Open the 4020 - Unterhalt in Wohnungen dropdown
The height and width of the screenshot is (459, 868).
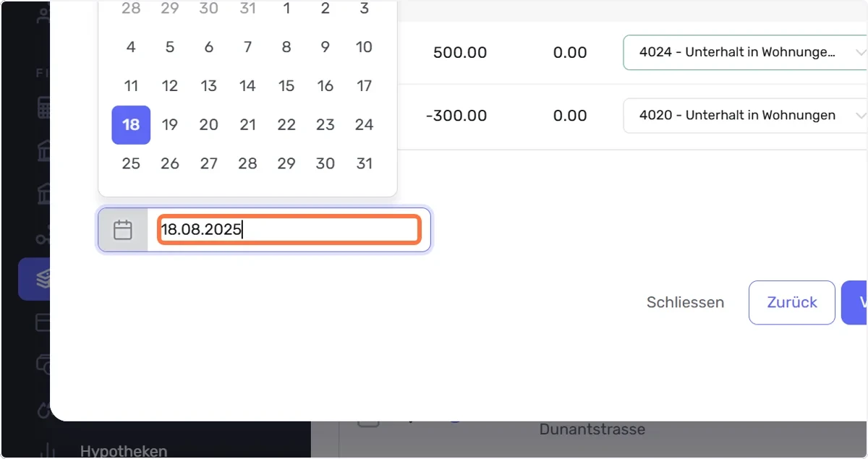[x=745, y=115]
